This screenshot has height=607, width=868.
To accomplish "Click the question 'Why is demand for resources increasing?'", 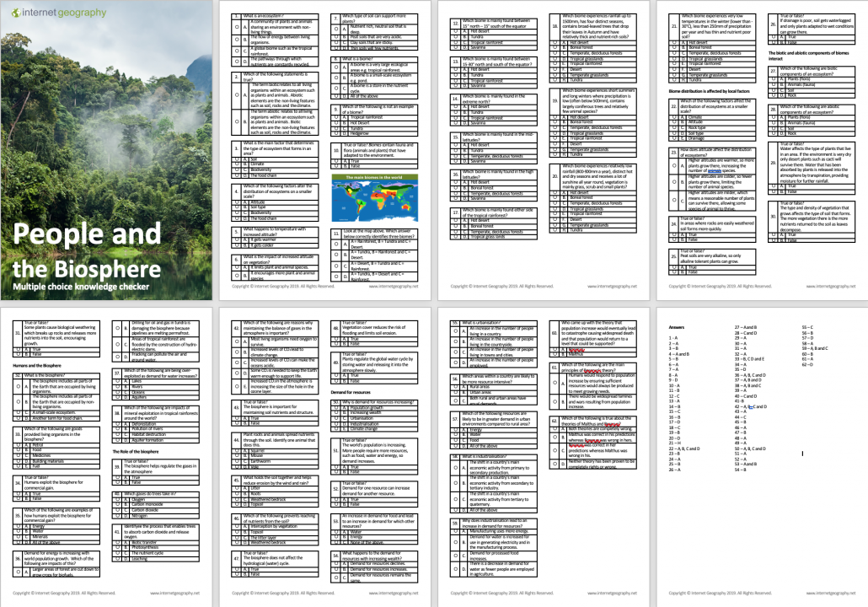I will coord(378,402).
